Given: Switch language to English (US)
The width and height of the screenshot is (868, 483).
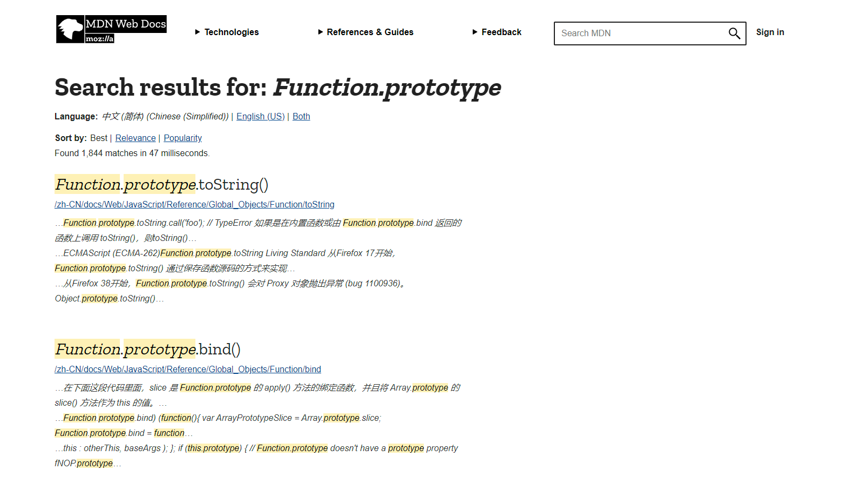Looking at the screenshot, I should coord(260,117).
